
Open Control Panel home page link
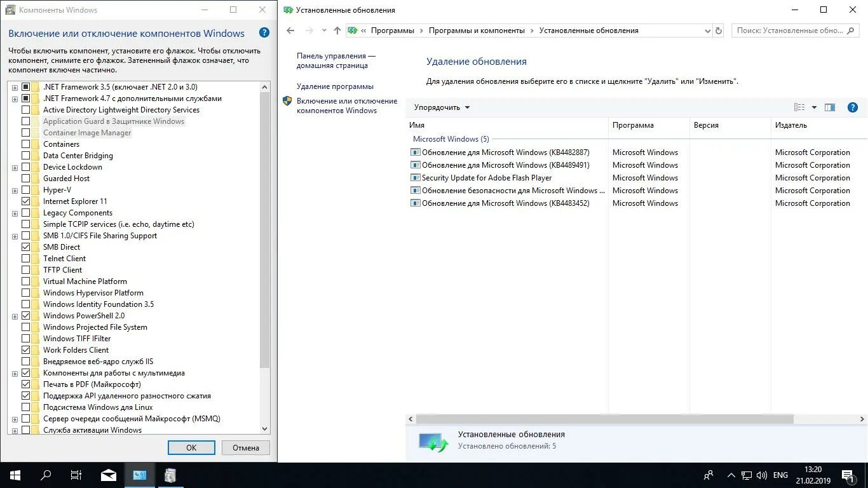coord(336,60)
